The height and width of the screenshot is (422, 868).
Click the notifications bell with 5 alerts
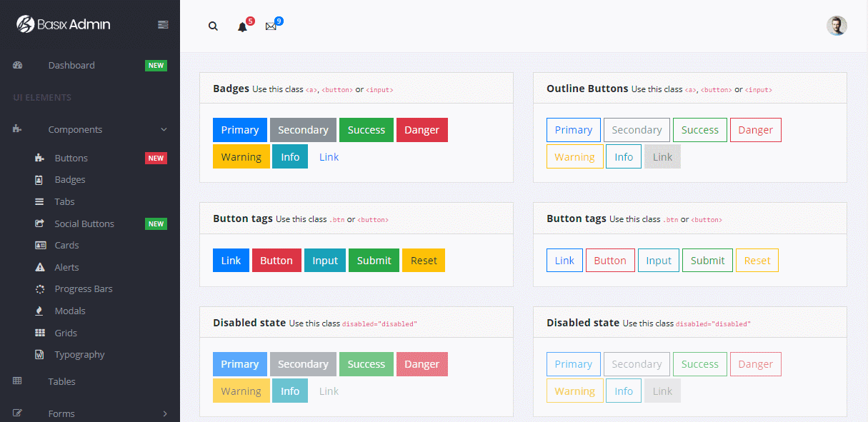coord(241,27)
